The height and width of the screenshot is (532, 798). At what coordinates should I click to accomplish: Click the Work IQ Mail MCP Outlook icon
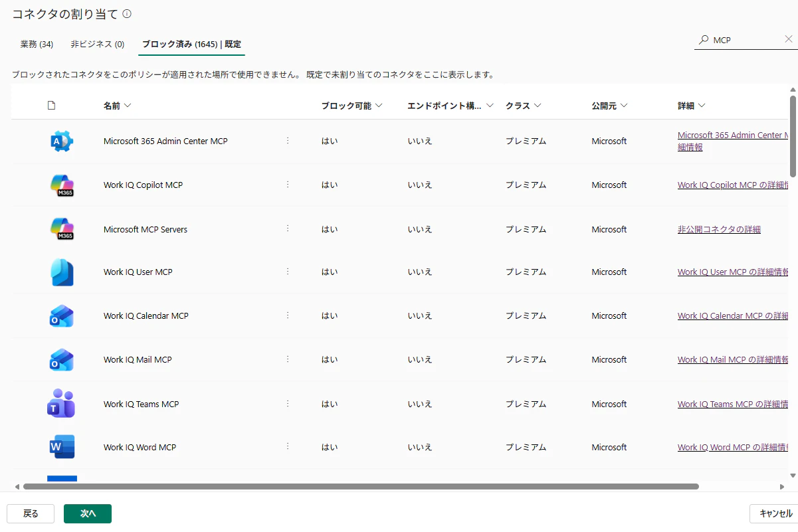[62, 360]
